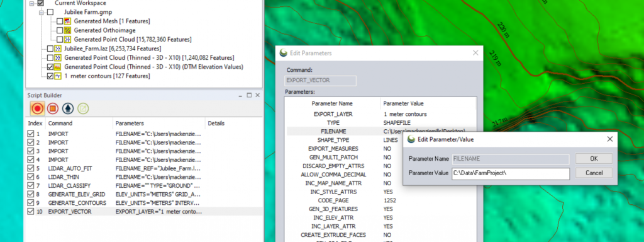Maximize the Script Builder panel

pyautogui.click(x=249, y=96)
